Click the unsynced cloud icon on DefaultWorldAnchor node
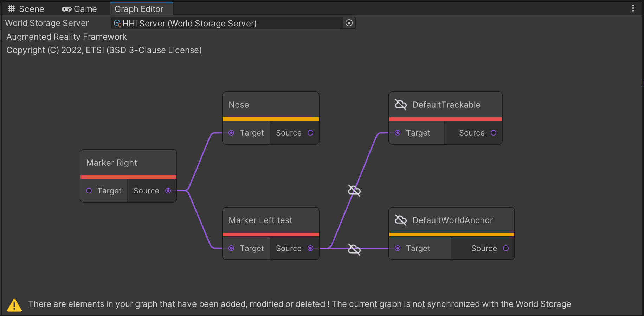The image size is (644, 316). tap(400, 220)
